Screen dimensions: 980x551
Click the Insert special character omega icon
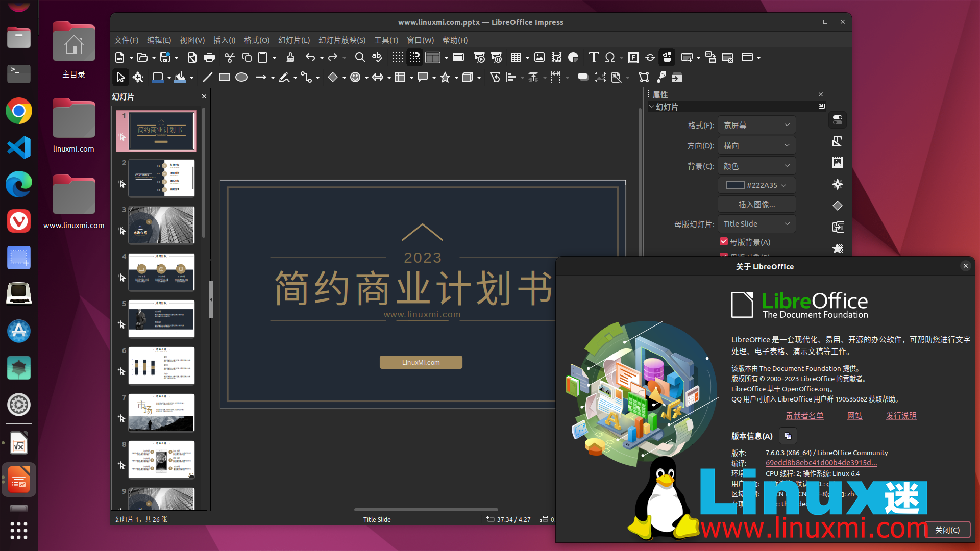[610, 57]
